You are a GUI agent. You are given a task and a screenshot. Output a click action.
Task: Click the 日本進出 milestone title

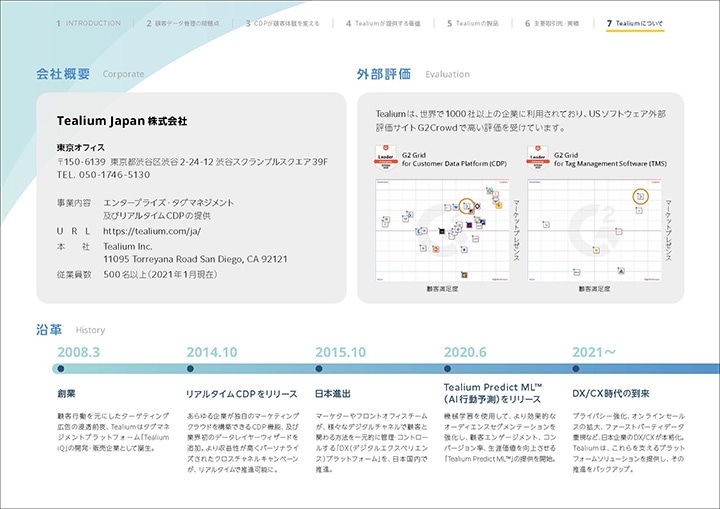point(333,393)
